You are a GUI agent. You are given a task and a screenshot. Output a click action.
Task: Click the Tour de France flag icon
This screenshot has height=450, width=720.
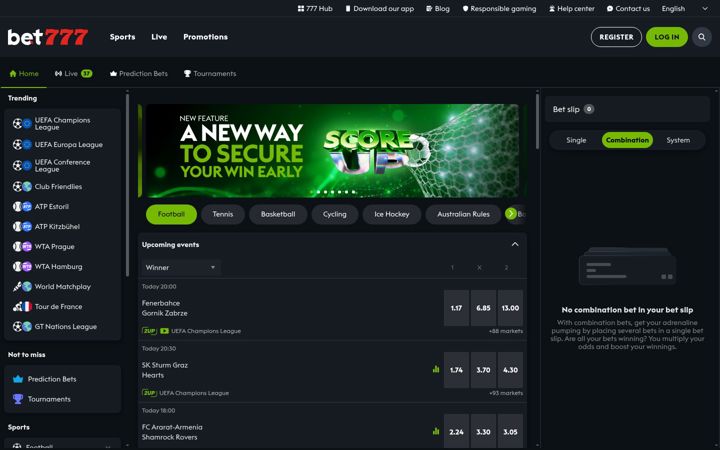click(x=27, y=306)
